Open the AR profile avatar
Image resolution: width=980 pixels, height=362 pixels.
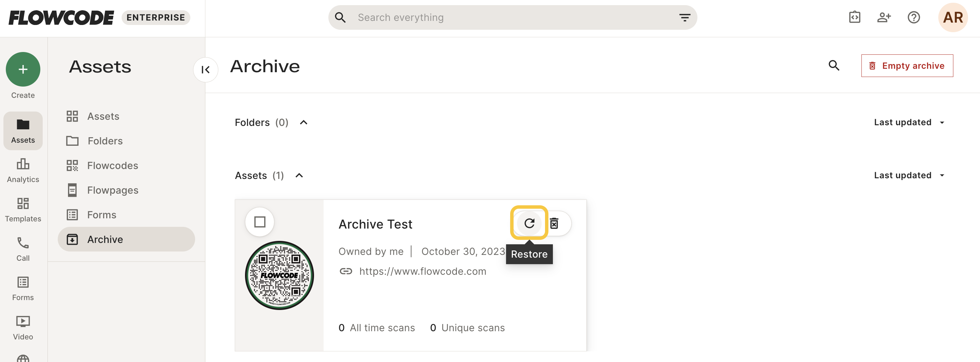pyautogui.click(x=953, y=17)
